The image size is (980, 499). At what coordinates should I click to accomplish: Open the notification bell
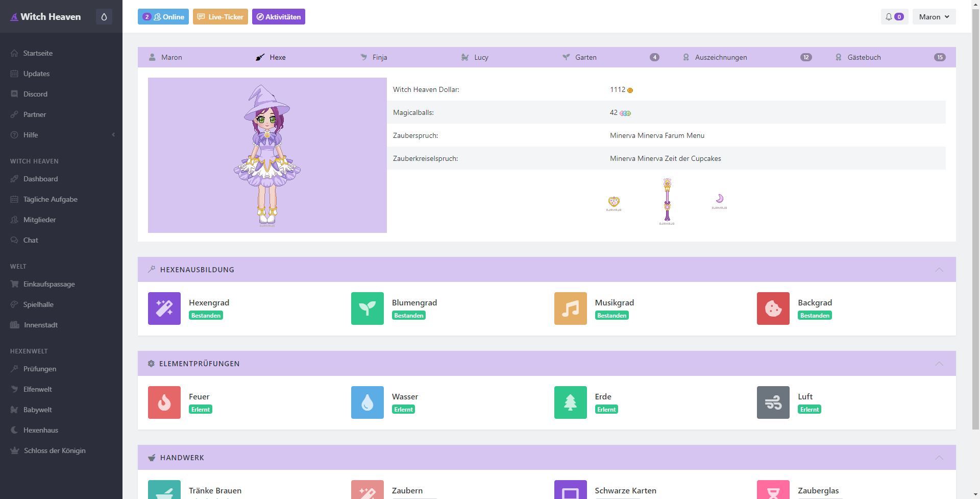894,17
